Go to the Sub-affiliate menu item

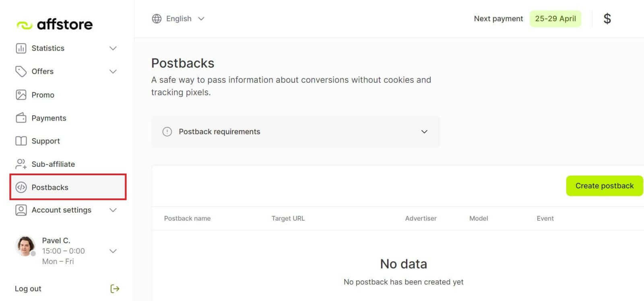53,164
